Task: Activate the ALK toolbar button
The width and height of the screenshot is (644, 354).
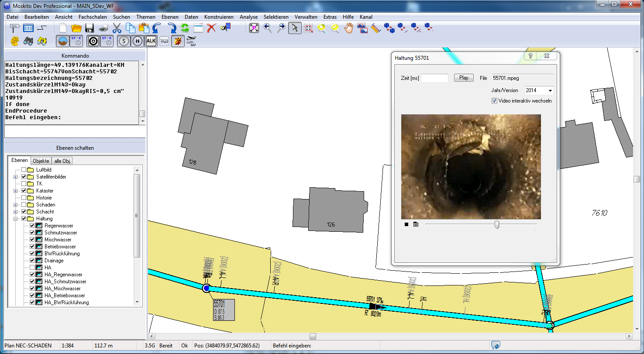Action: 151,41
